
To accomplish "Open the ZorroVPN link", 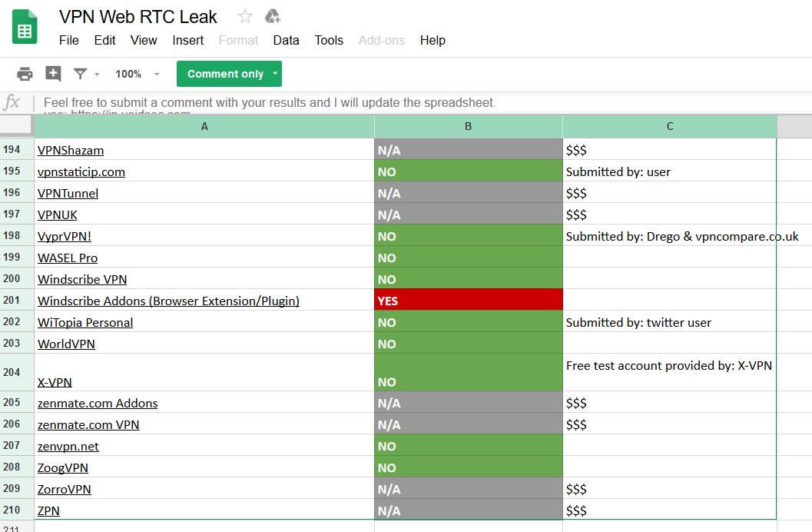I will 65,490.
